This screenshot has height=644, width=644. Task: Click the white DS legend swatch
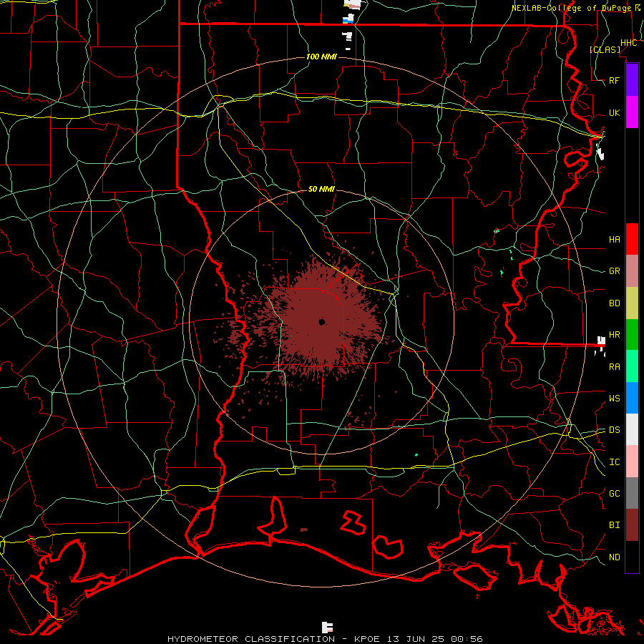[632, 429]
